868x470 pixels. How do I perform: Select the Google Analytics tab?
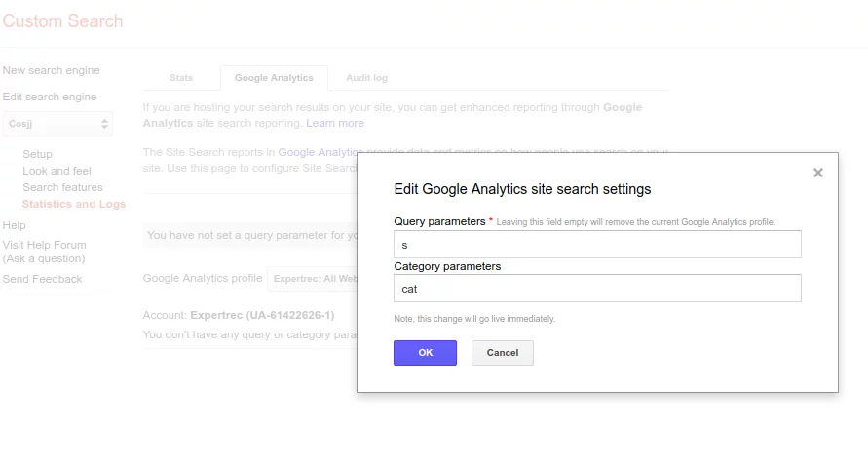(274, 78)
